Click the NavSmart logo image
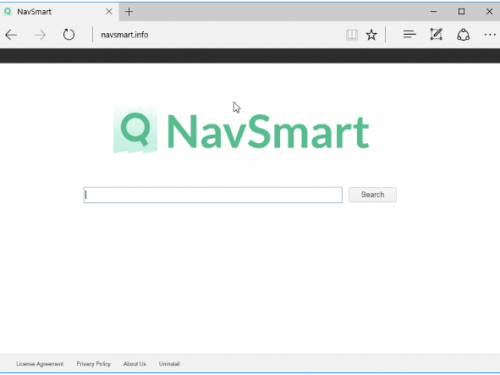Screen dimensions: 500x375 (241, 130)
